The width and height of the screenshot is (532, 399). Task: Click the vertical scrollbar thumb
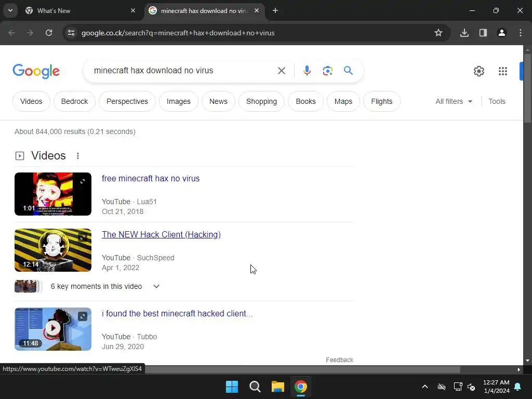(x=527, y=88)
